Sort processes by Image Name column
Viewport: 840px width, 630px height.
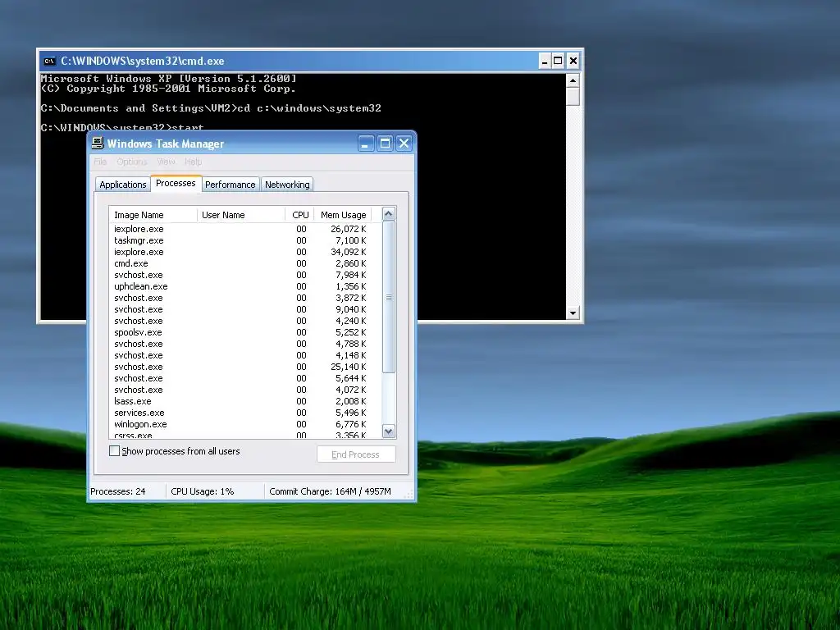click(x=153, y=215)
